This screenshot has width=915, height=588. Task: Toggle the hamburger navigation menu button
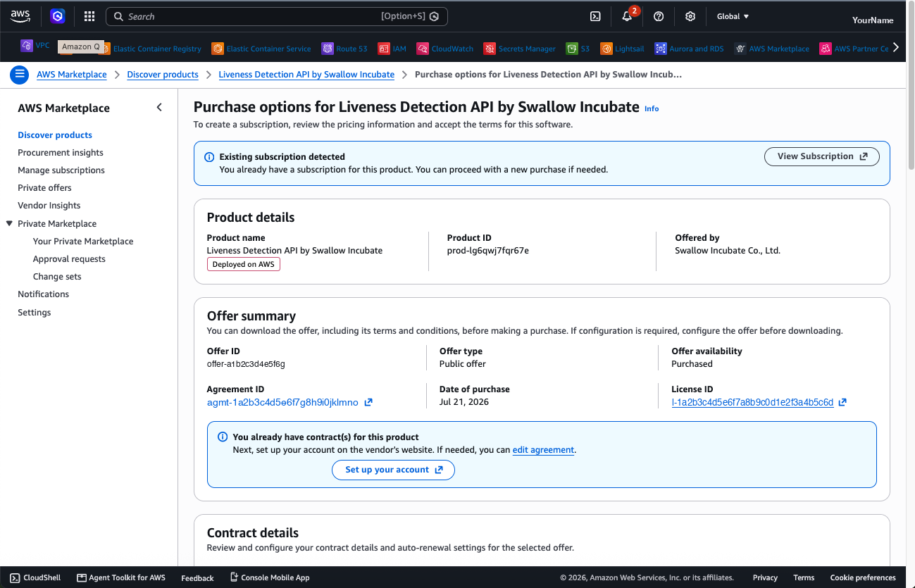pos(20,74)
